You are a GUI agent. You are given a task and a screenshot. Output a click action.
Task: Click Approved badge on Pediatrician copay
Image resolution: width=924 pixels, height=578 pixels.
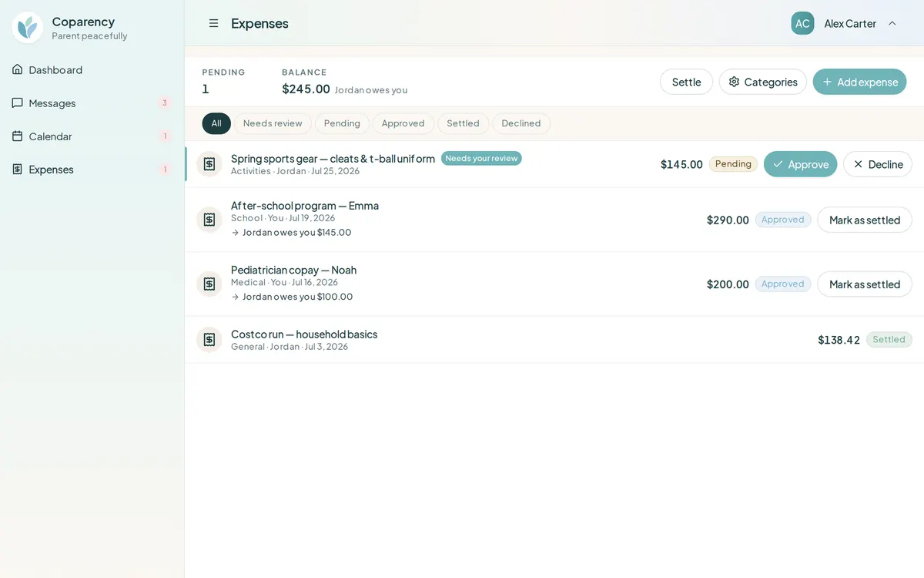[x=782, y=284]
